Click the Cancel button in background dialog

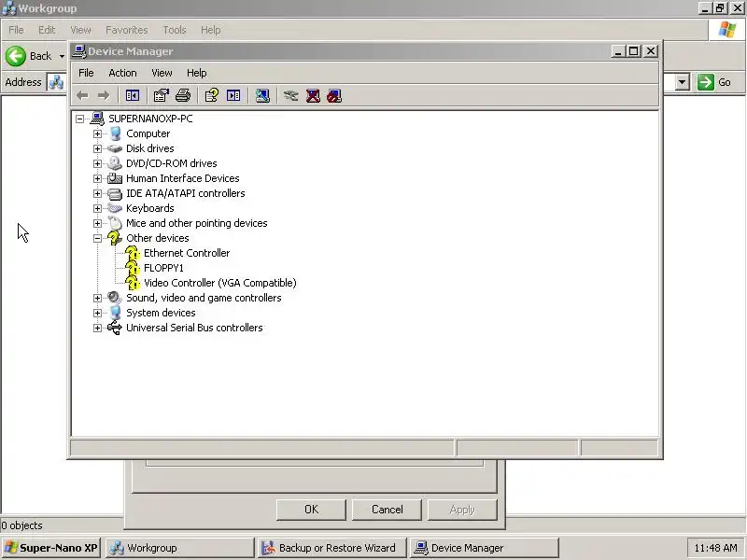387,510
